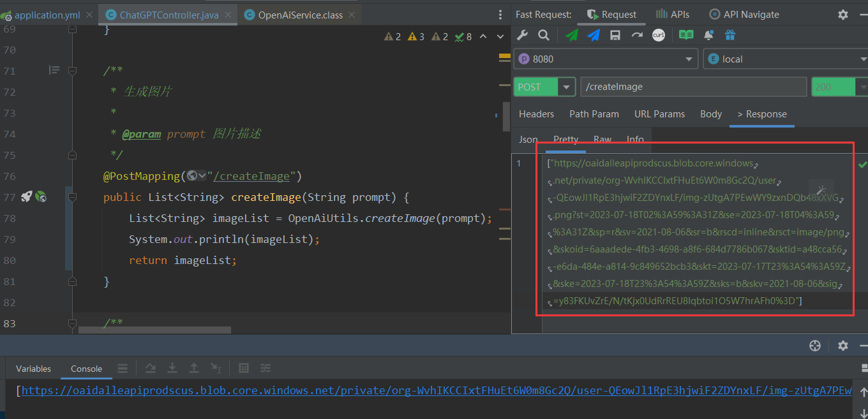868x419 pixels.
Task: Open debug panel settings gear
Action: tap(843, 346)
